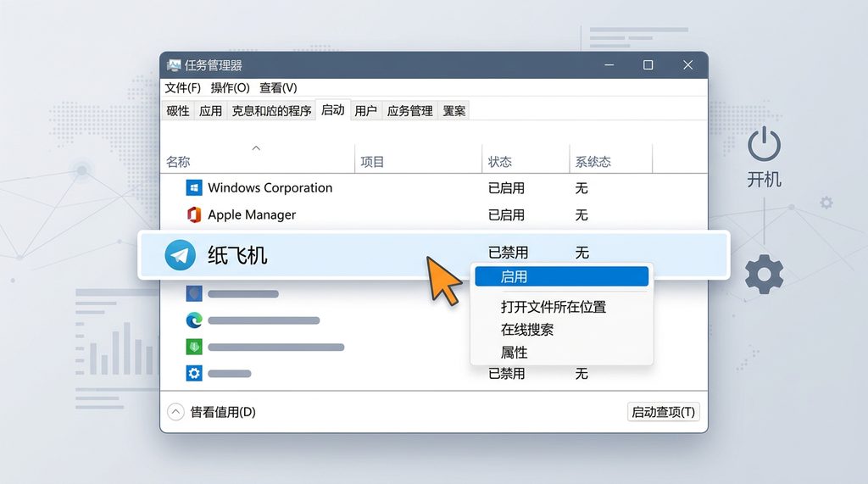Open the 查看(V) menu
Viewport: 868px width, 484px height.
(x=278, y=87)
